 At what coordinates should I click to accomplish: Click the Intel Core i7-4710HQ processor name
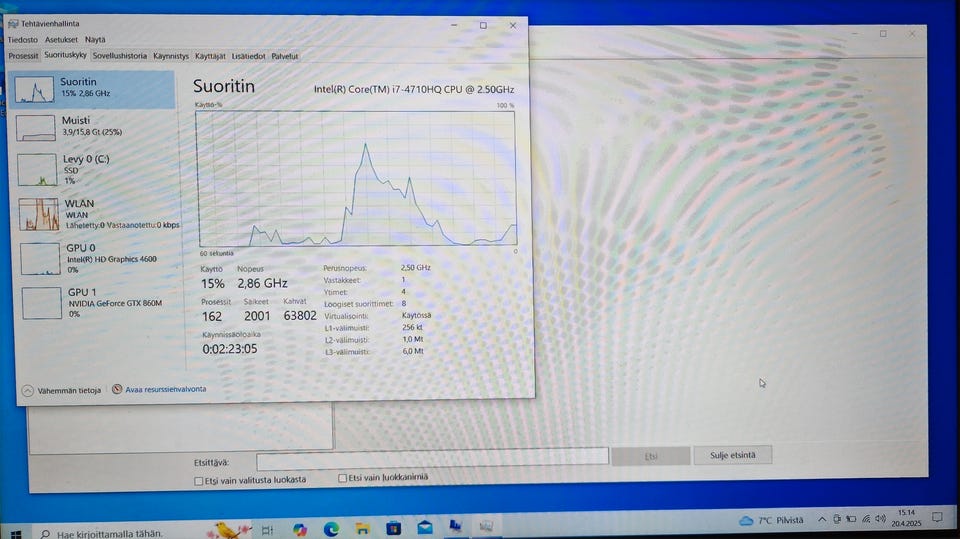click(414, 89)
